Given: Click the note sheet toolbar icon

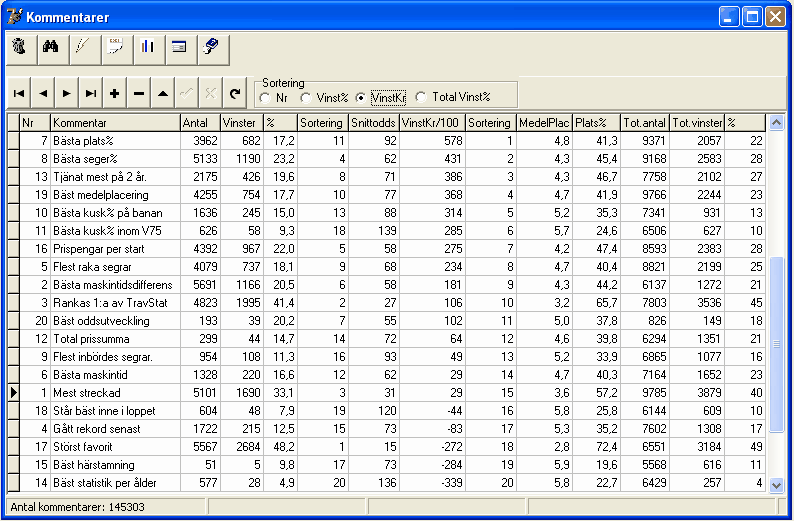Looking at the screenshot, I should 117,50.
